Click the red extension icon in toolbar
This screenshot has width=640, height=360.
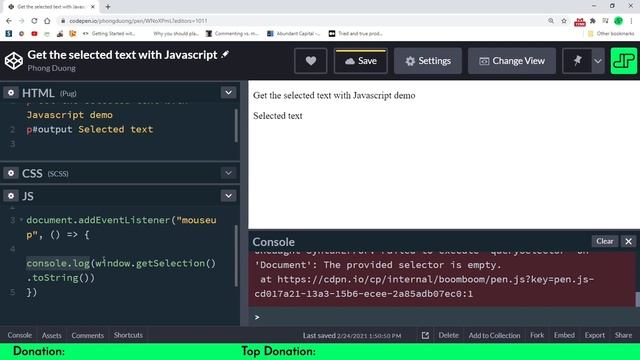tap(580, 22)
